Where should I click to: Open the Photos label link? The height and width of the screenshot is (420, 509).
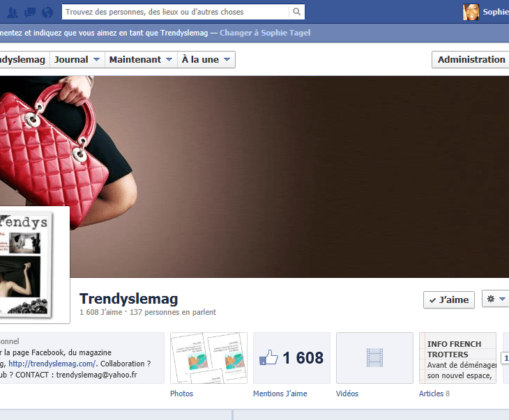181,394
